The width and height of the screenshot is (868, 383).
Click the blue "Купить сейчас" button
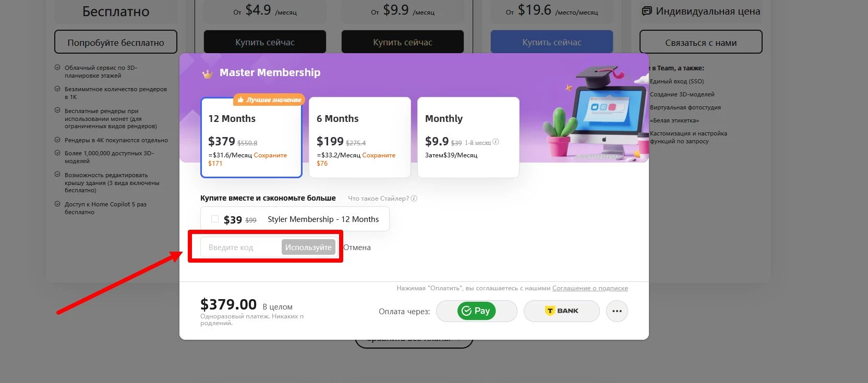click(552, 42)
